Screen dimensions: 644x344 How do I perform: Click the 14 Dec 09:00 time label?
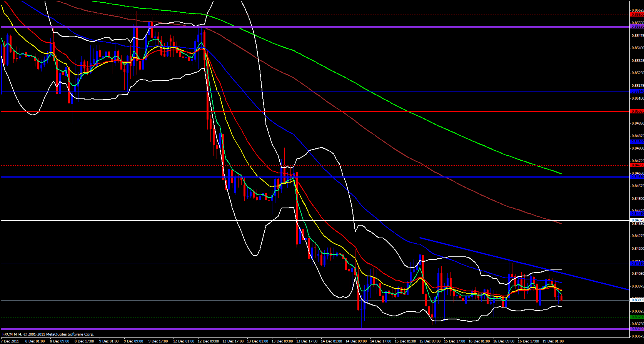click(x=356, y=341)
